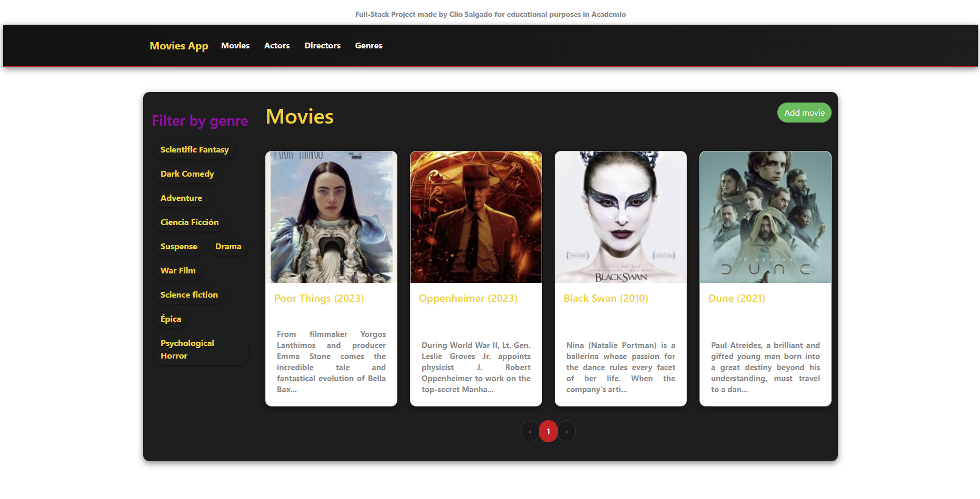The width and height of the screenshot is (980, 499).
Task: Open the Black Swan poster image
Action: click(621, 217)
